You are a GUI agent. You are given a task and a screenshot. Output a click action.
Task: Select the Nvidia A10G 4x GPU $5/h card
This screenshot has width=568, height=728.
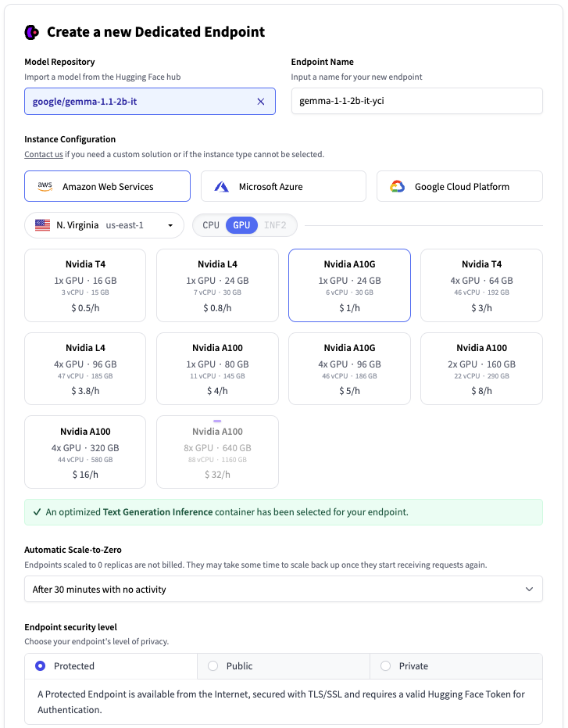tap(349, 369)
